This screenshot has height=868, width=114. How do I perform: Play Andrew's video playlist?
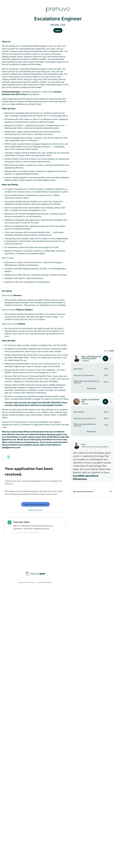(x=105, y=401)
